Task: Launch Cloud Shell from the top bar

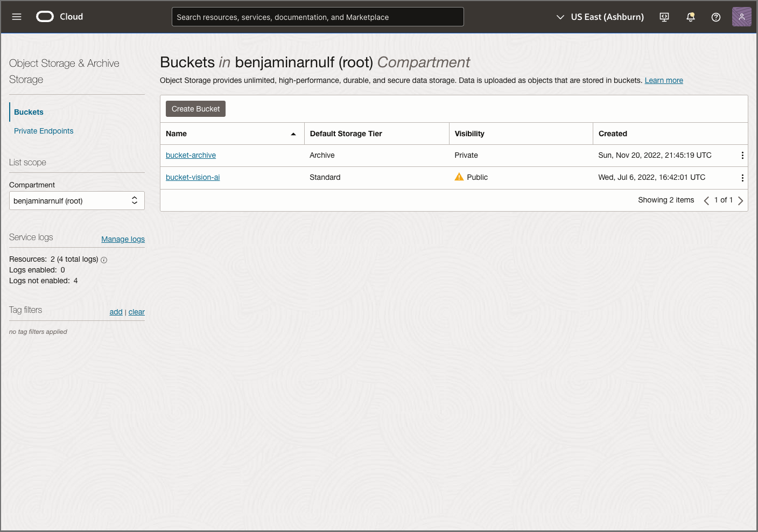Action: click(664, 17)
